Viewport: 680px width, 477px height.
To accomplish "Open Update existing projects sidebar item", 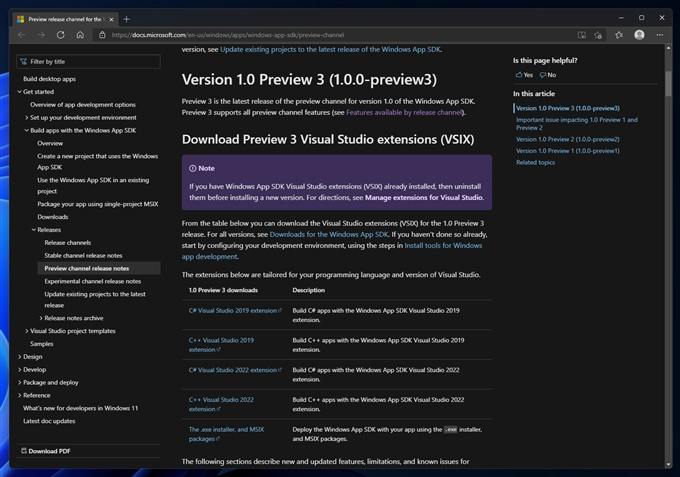I will pos(95,300).
